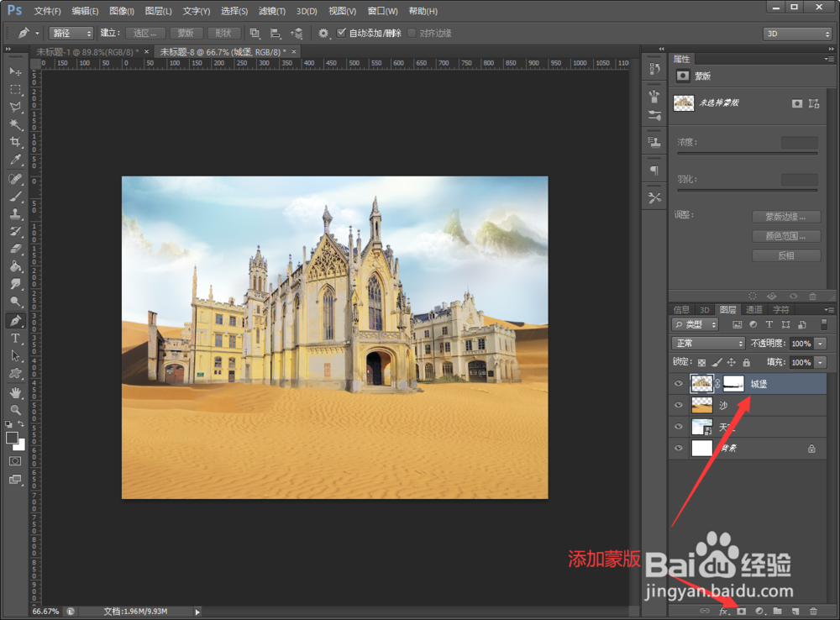Click the foreground color swatch
840x620 pixels.
[x=12, y=438]
